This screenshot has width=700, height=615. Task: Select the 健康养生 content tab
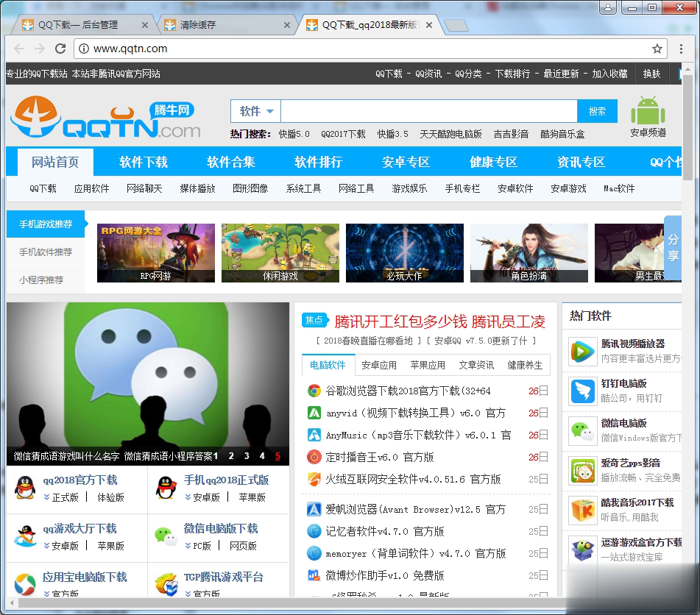coord(525,366)
